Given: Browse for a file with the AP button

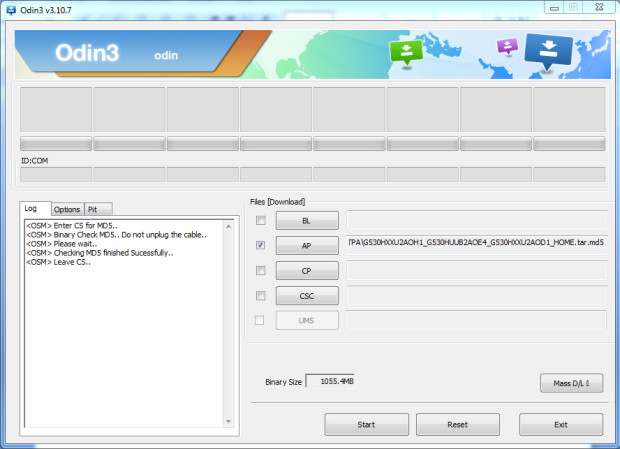Looking at the screenshot, I should click(306, 245).
